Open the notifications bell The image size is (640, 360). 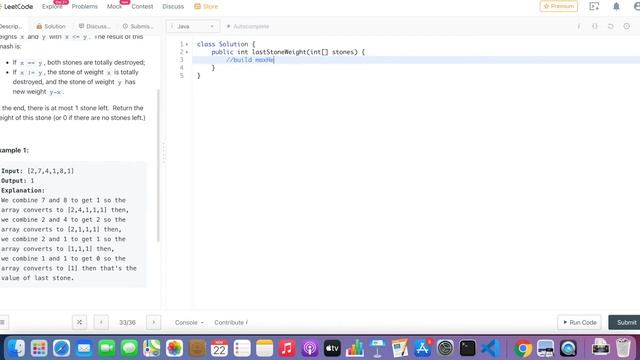coord(616,6)
